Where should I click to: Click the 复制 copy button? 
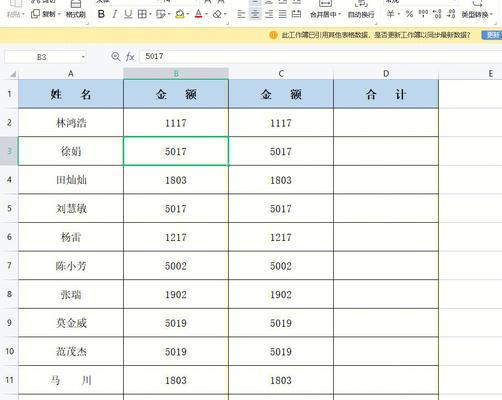(x=43, y=14)
